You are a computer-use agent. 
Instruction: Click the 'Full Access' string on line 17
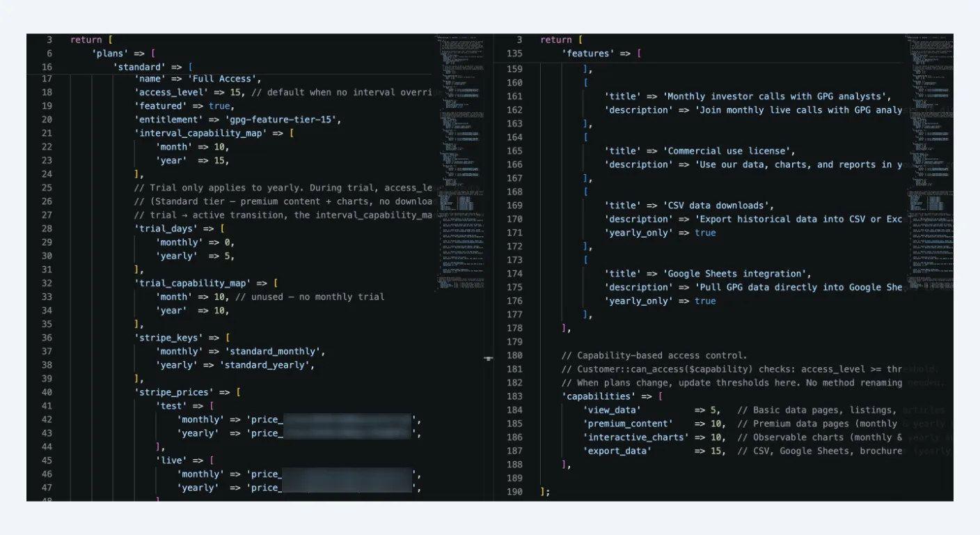(x=224, y=79)
